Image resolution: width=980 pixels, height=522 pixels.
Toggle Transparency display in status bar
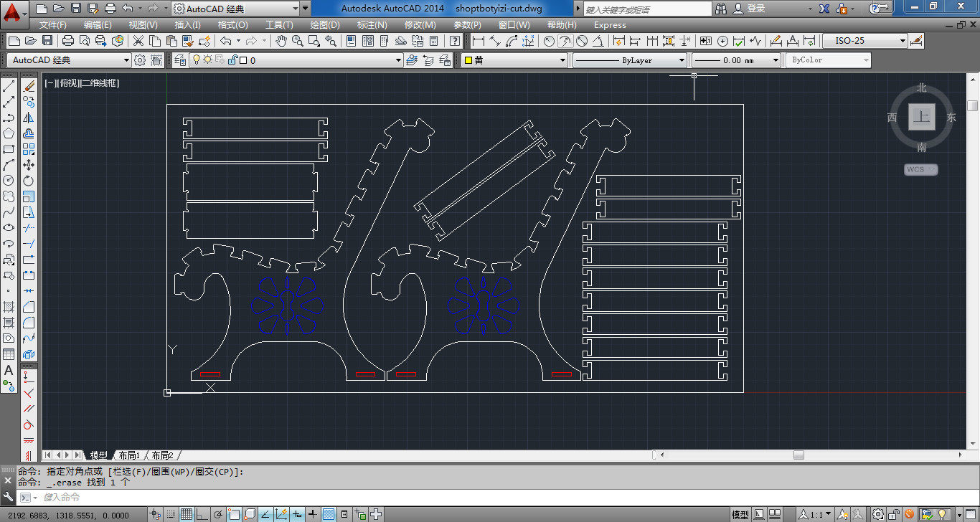tap(329, 514)
